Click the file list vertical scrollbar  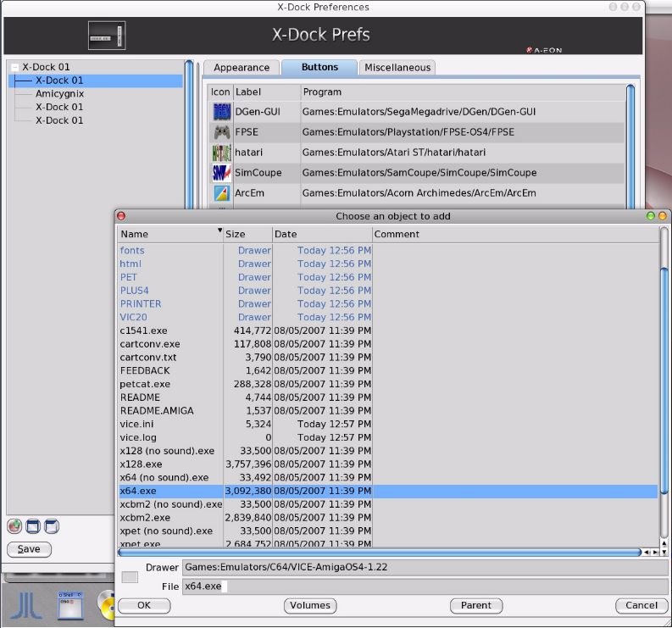[x=664, y=381]
